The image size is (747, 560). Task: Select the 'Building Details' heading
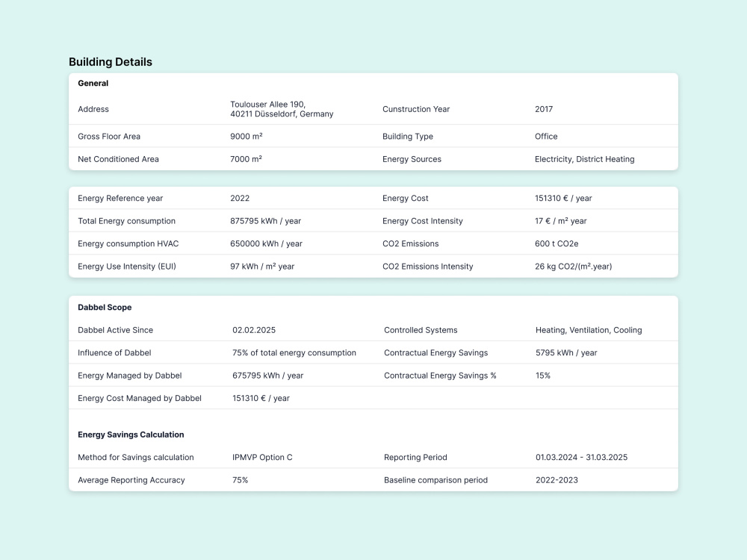tap(110, 62)
